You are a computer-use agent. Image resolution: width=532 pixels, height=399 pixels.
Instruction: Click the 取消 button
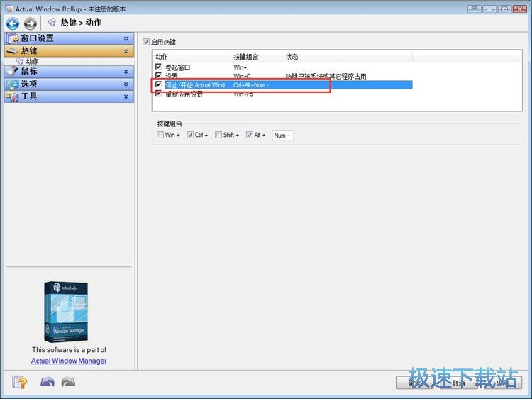point(458,383)
